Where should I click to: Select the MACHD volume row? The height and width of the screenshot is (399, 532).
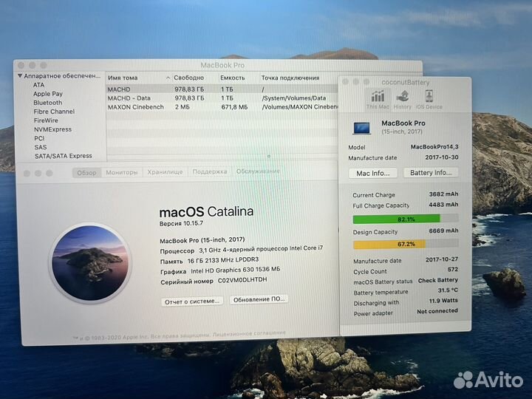[222, 89]
